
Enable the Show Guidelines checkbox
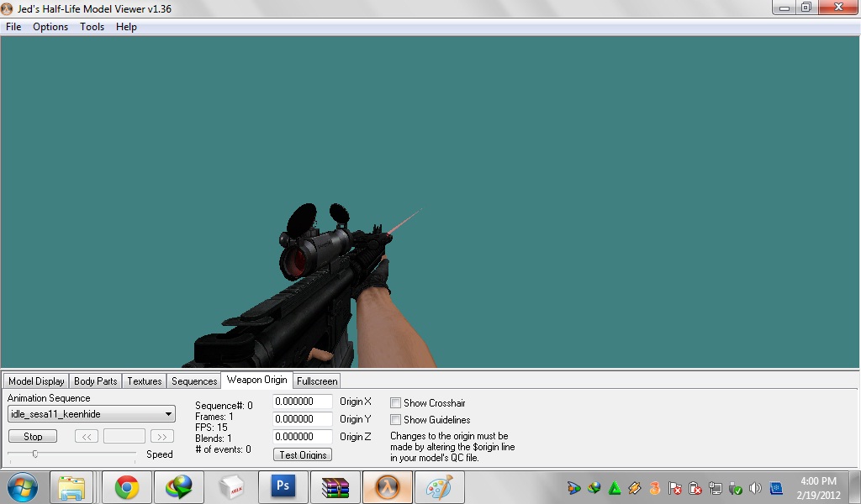(395, 420)
